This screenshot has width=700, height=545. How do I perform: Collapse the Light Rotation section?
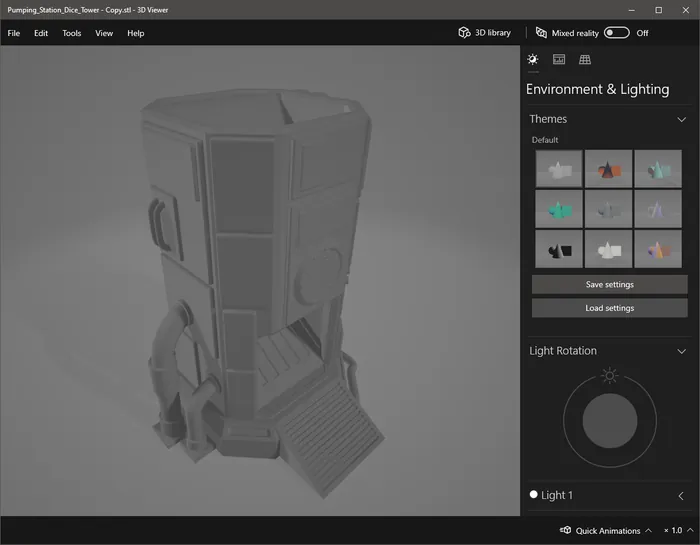pyautogui.click(x=681, y=351)
